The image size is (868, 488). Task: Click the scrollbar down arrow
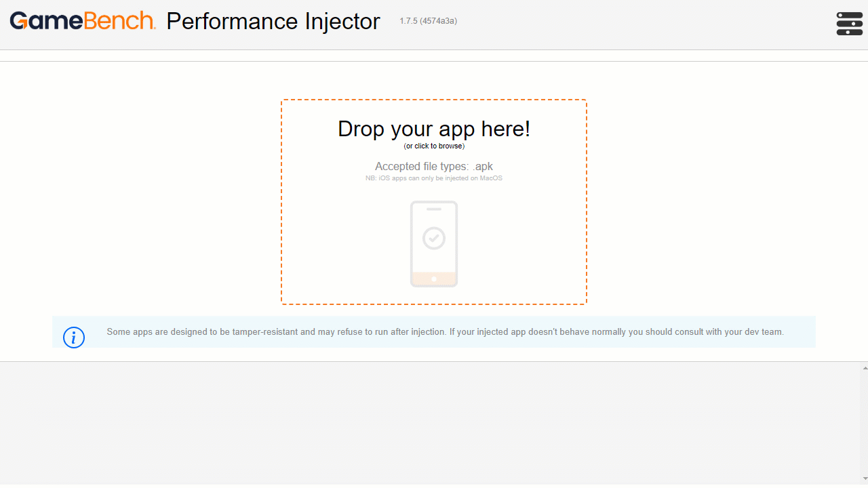(x=863, y=478)
